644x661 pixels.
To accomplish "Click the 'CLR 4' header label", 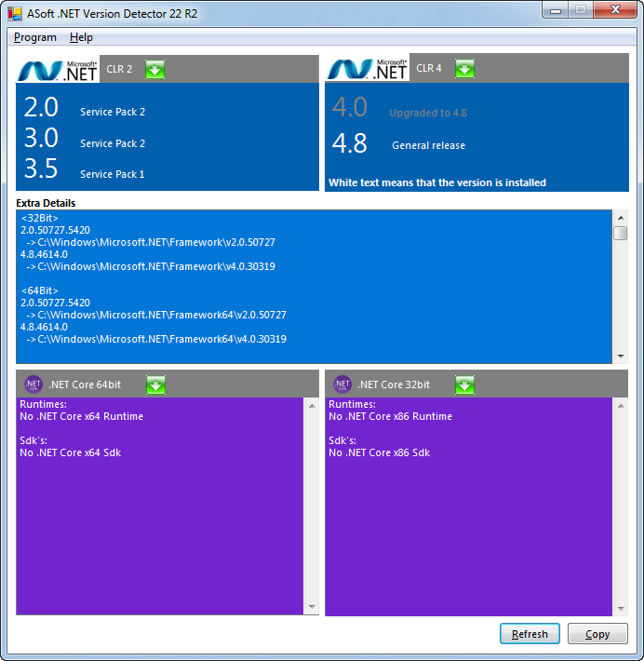I will (429, 68).
